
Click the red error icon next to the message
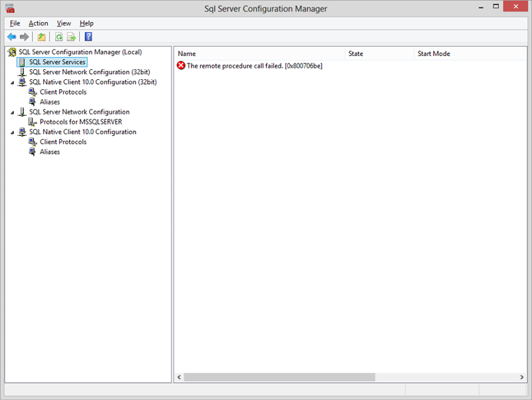point(180,65)
